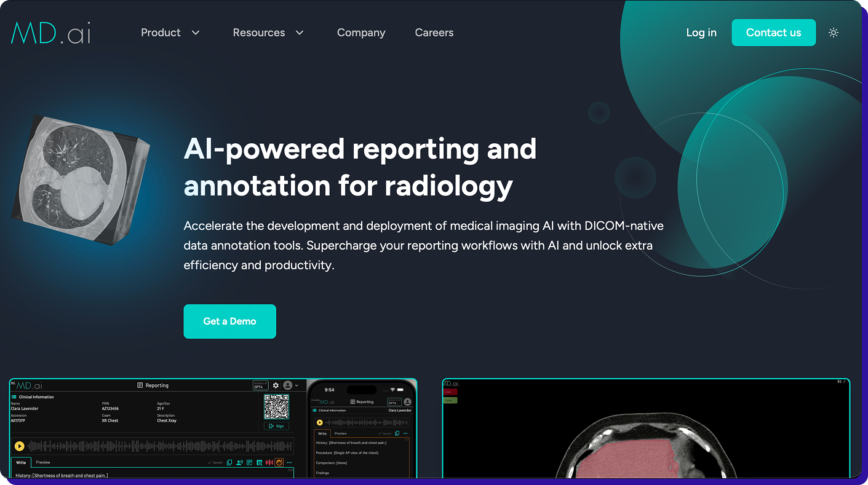The width and height of the screenshot is (868, 485).
Task: Click the Active LLM GPT4 badge in the desktop Reporting header
Action: [x=261, y=385]
